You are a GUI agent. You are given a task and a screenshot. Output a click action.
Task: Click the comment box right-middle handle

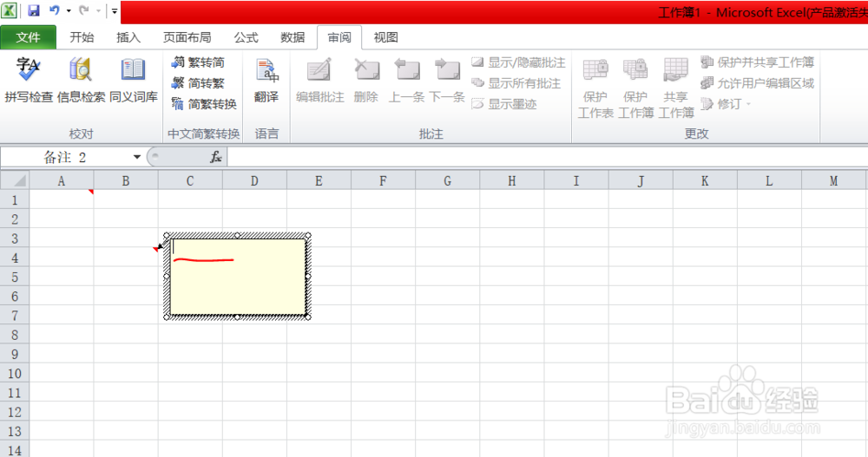point(308,276)
